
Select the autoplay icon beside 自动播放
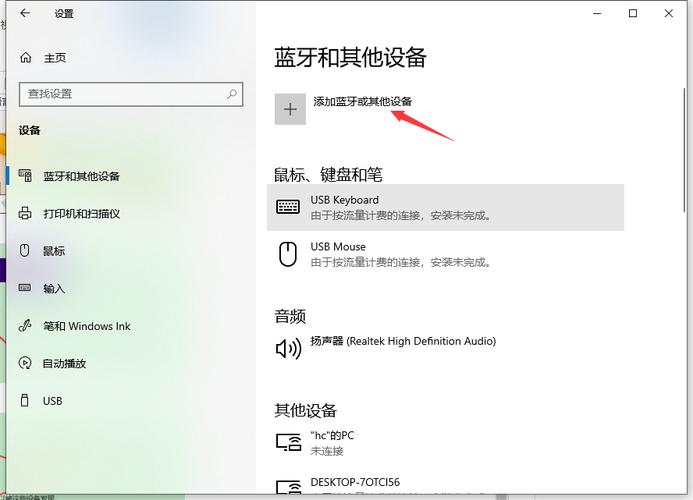click(25, 363)
